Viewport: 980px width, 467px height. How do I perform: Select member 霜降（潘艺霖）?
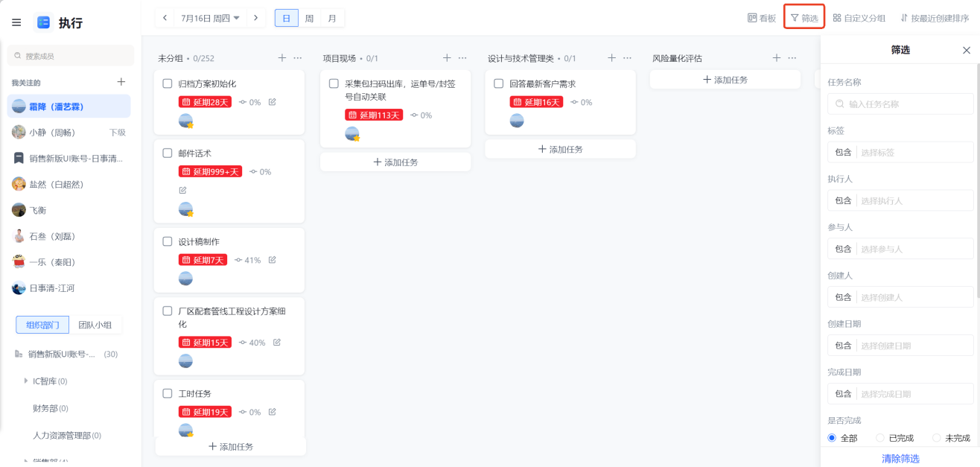69,107
